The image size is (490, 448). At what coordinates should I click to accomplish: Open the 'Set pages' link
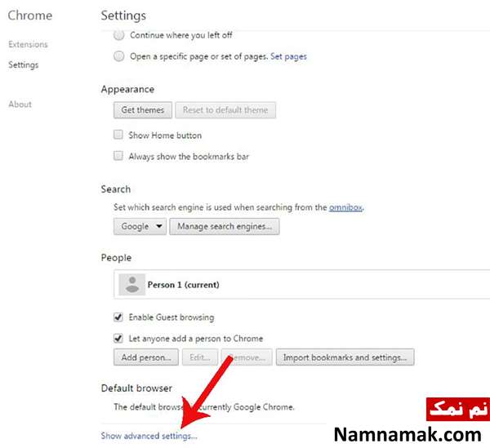click(x=288, y=56)
